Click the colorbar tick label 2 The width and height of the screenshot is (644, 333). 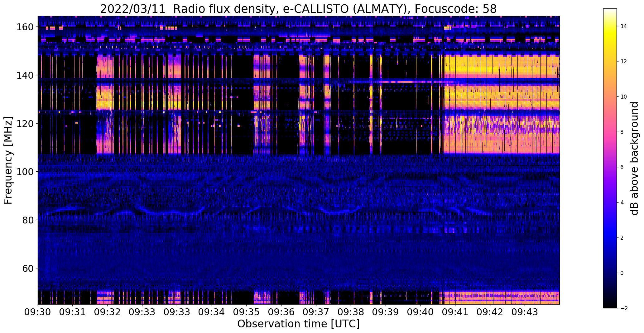point(622,238)
